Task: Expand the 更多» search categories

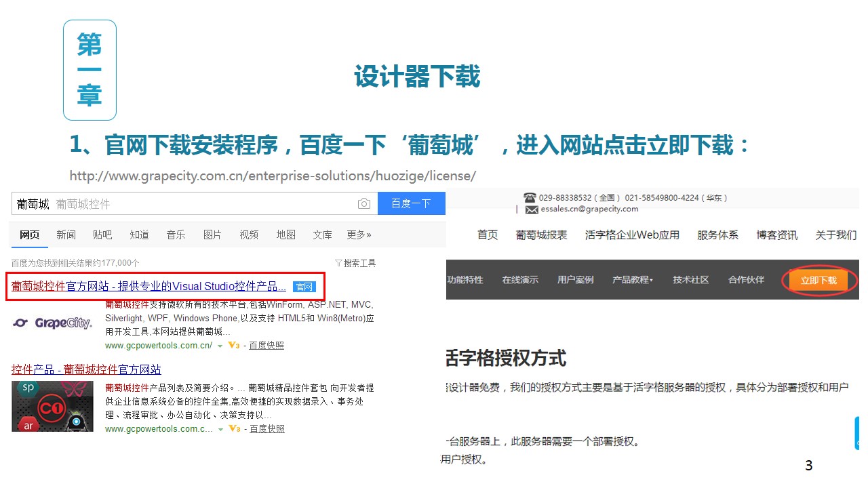Action: click(x=359, y=235)
